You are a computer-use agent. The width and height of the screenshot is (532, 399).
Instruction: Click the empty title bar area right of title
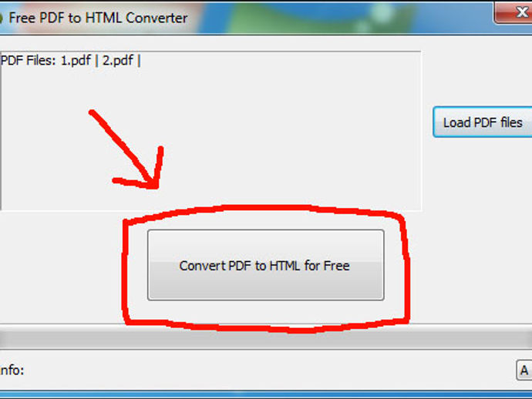[339, 18]
